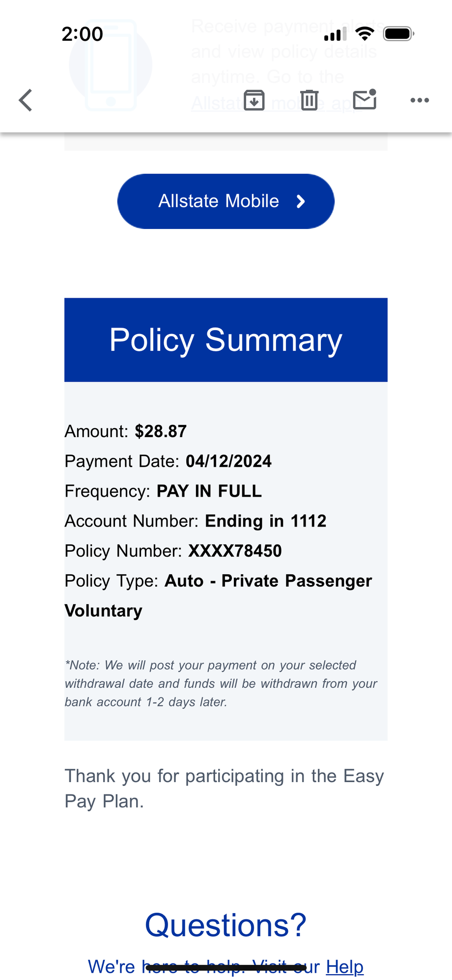Select the account number Ending in 1112

click(265, 521)
